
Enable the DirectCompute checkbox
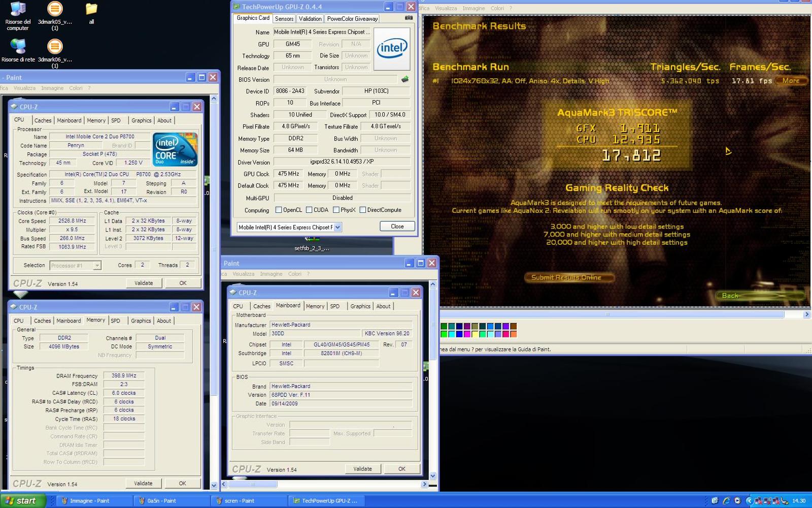pos(362,210)
